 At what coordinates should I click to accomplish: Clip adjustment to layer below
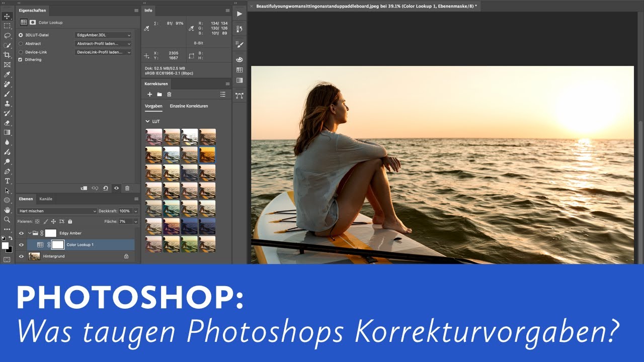[x=84, y=188]
